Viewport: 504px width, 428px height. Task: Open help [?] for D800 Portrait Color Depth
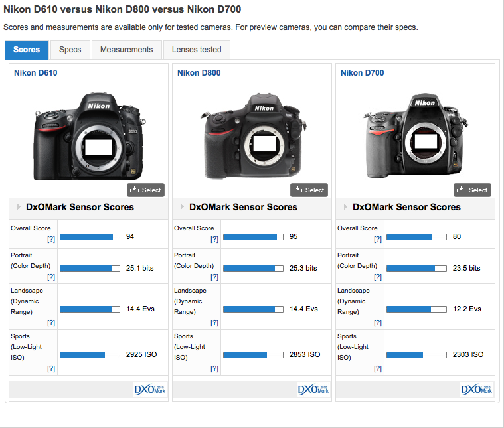214,277
